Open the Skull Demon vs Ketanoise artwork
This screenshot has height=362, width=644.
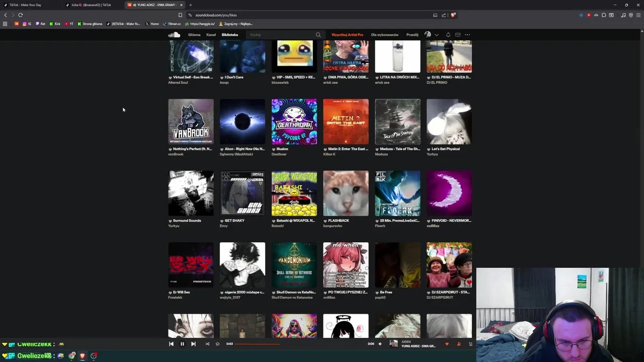pos(294,265)
